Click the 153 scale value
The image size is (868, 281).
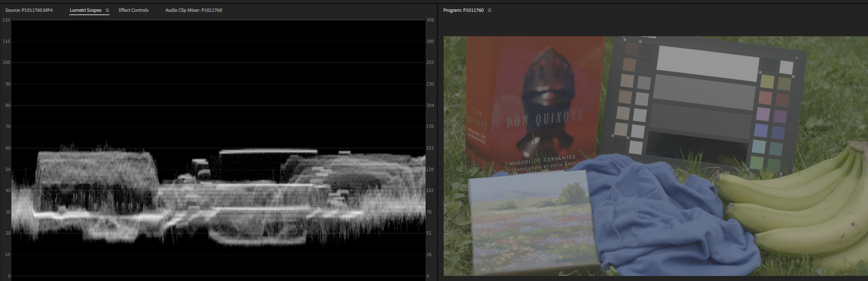(x=430, y=148)
